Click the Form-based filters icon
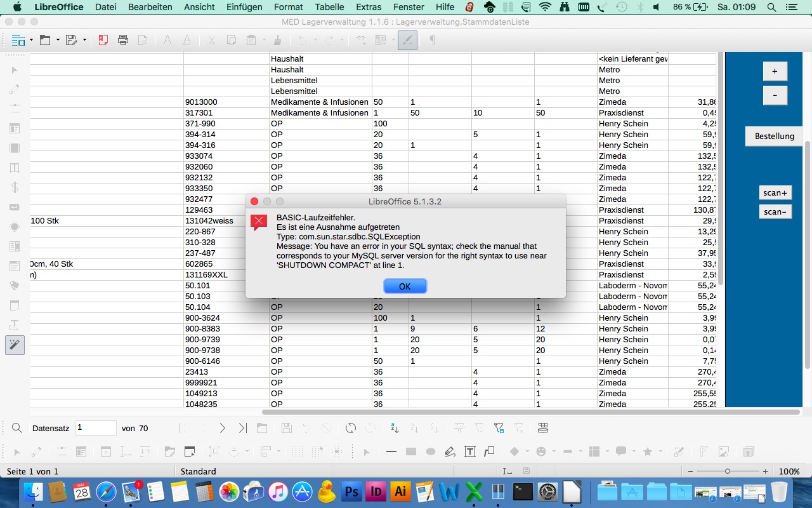Viewport: 812px width, 508px height. coord(499,428)
